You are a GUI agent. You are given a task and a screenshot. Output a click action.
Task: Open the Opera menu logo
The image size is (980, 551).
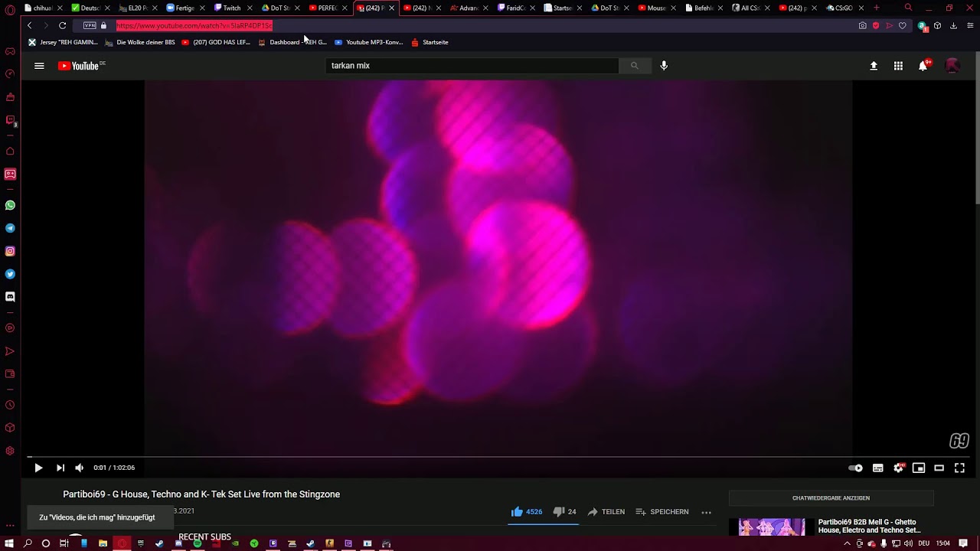point(9,8)
